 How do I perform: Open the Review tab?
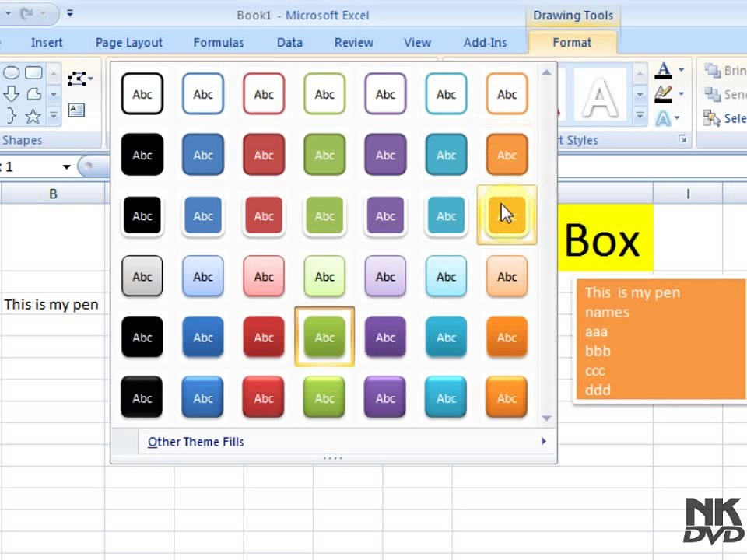click(353, 42)
